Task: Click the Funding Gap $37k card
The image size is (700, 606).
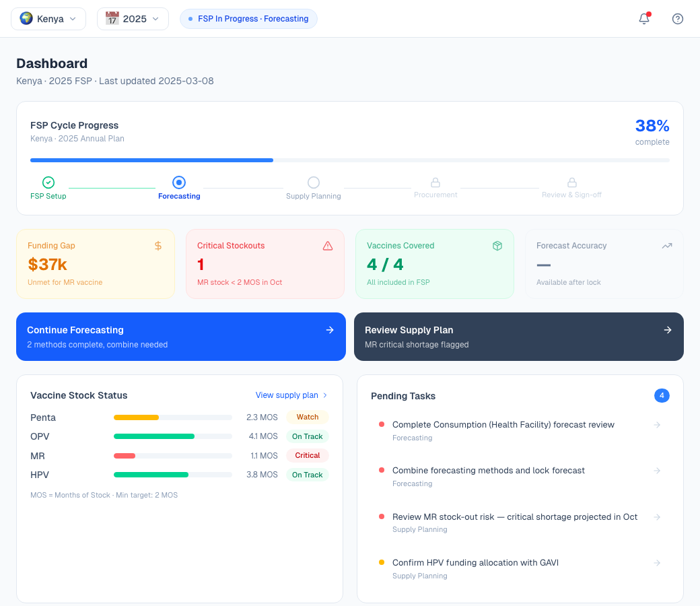Action: pyautogui.click(x=96, y=264)
